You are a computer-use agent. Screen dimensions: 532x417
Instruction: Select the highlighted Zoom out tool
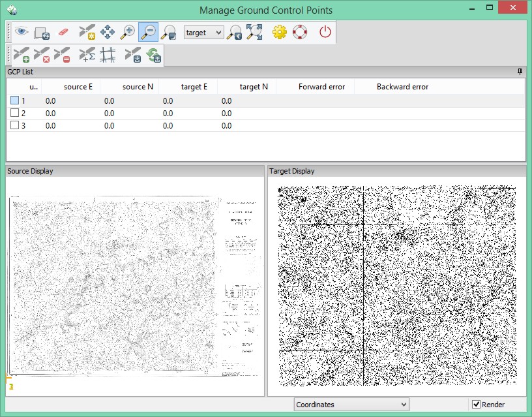coord(148,32)
